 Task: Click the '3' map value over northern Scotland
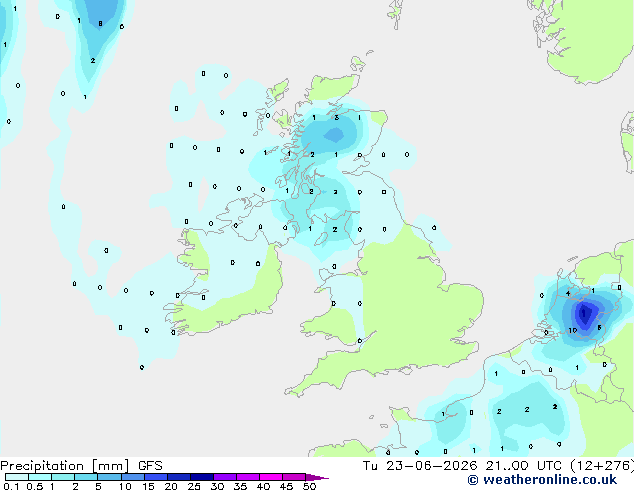[x=336, y=118]
